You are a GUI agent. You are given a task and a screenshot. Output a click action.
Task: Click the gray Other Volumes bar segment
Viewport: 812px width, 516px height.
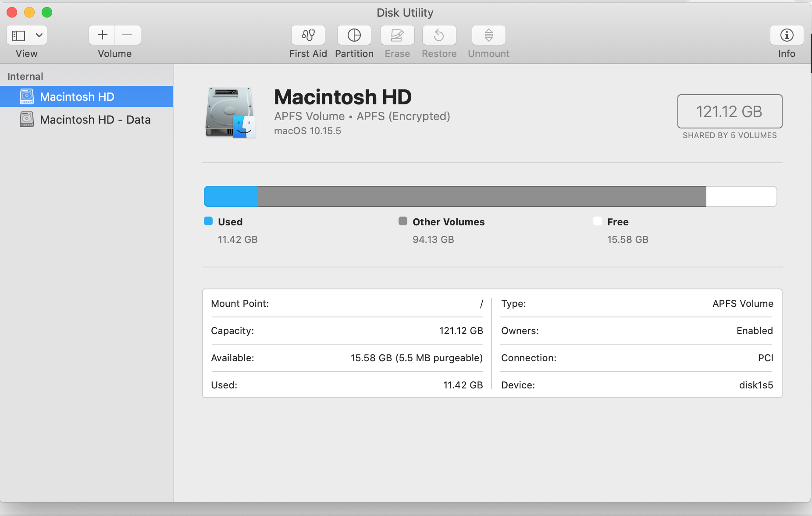coord(482,196)
